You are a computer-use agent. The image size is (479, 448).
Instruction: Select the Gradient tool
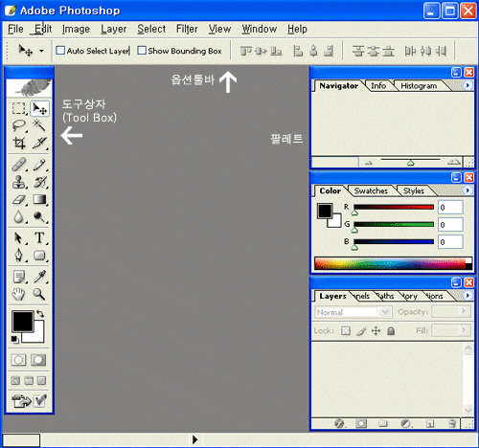[39, 199]
